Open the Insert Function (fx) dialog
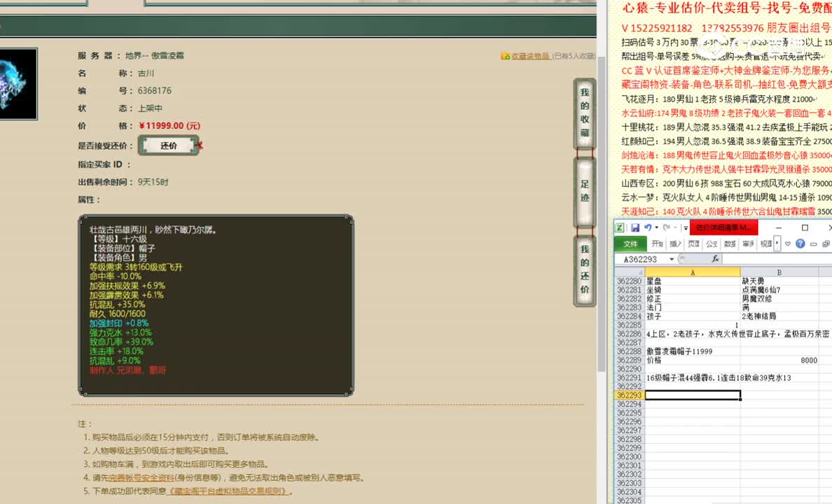This screenshot has width=832, height=504. [x=716, y=259]
